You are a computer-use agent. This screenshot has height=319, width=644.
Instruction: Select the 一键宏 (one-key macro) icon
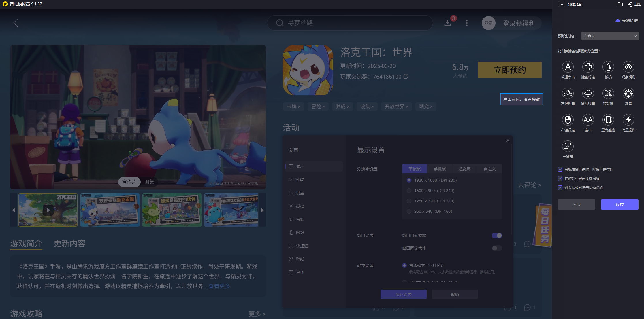pos(568,146)
